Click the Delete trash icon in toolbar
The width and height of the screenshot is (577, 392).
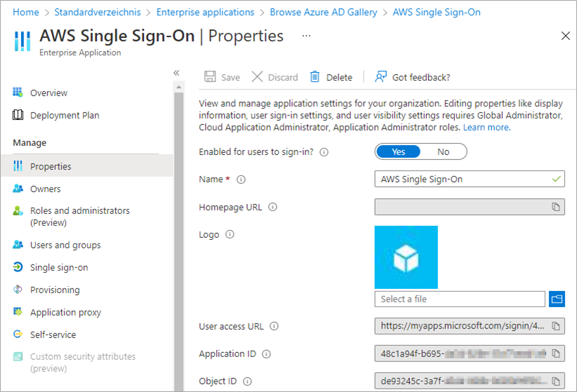(x=315, y=77)
